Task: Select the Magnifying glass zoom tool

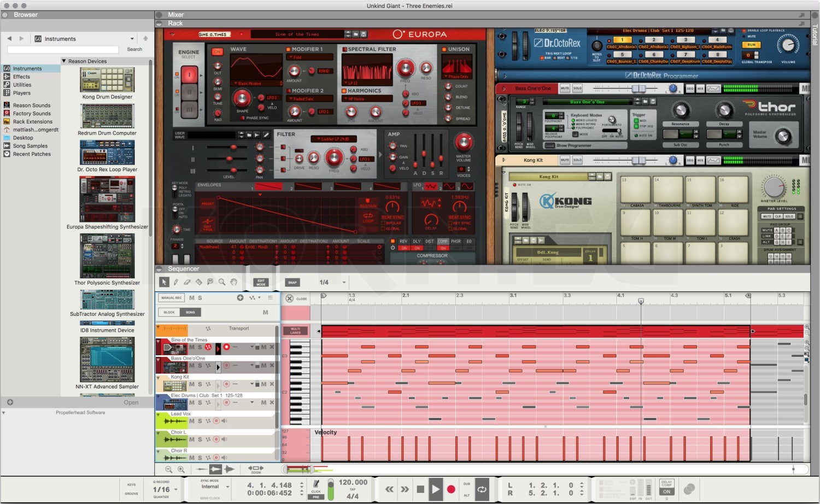Action: 221,282
